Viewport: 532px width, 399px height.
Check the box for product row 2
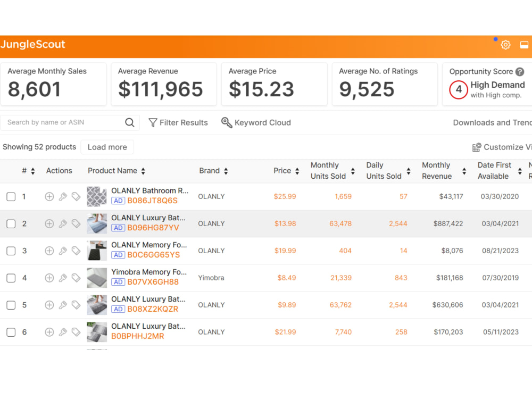(x=11, y=224)
